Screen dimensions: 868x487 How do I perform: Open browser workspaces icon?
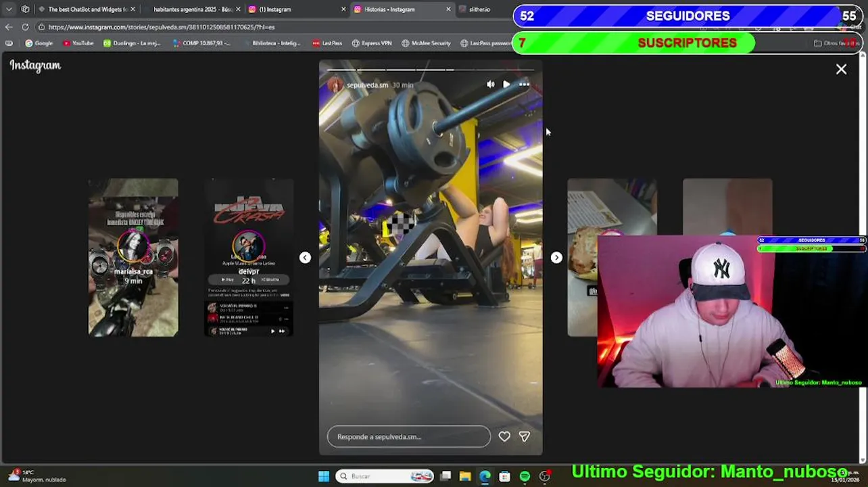click(x=26, y=9)
